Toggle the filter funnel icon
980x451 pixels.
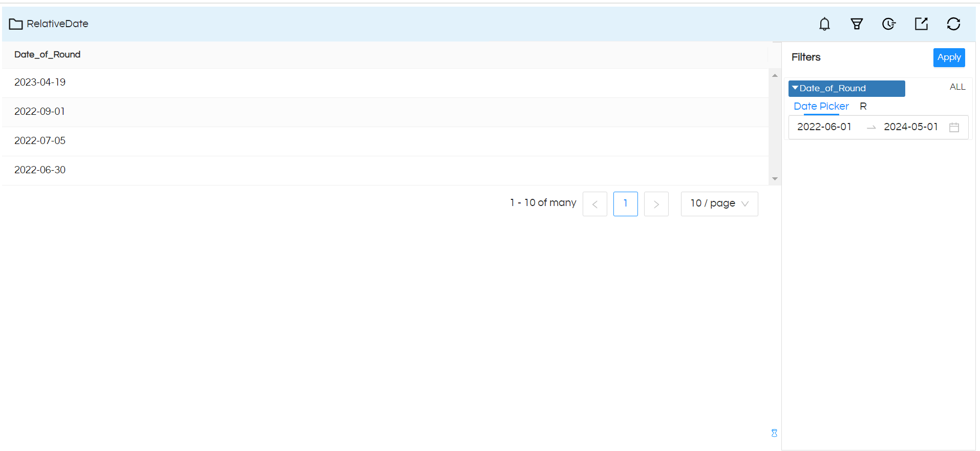tap(857, 24)
